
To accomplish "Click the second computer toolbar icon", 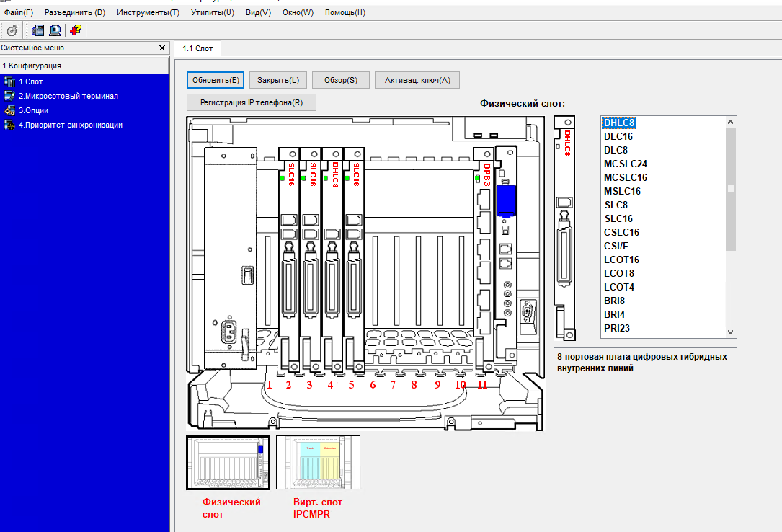I will (55, 30).
